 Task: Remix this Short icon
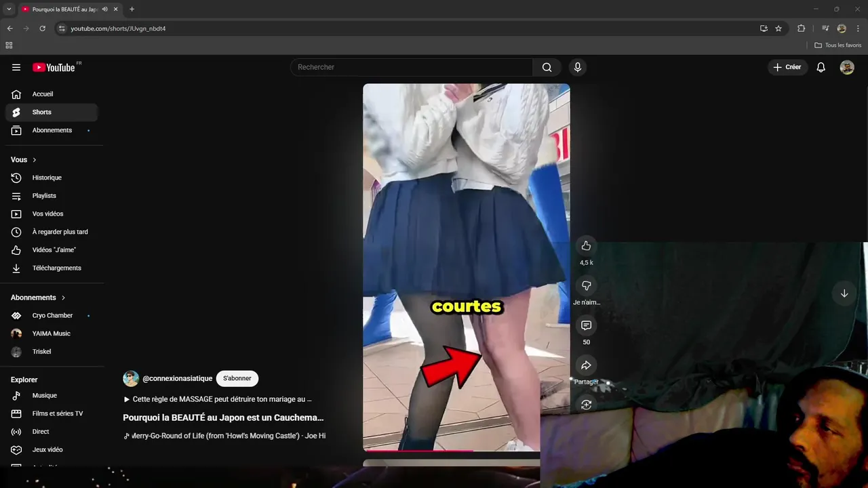pos(586,405)
